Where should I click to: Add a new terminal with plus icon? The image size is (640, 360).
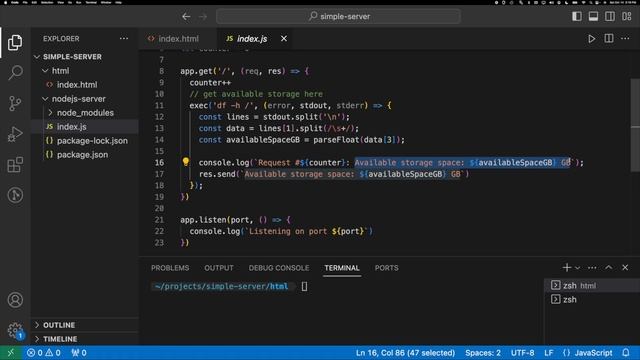pos(567,268)
